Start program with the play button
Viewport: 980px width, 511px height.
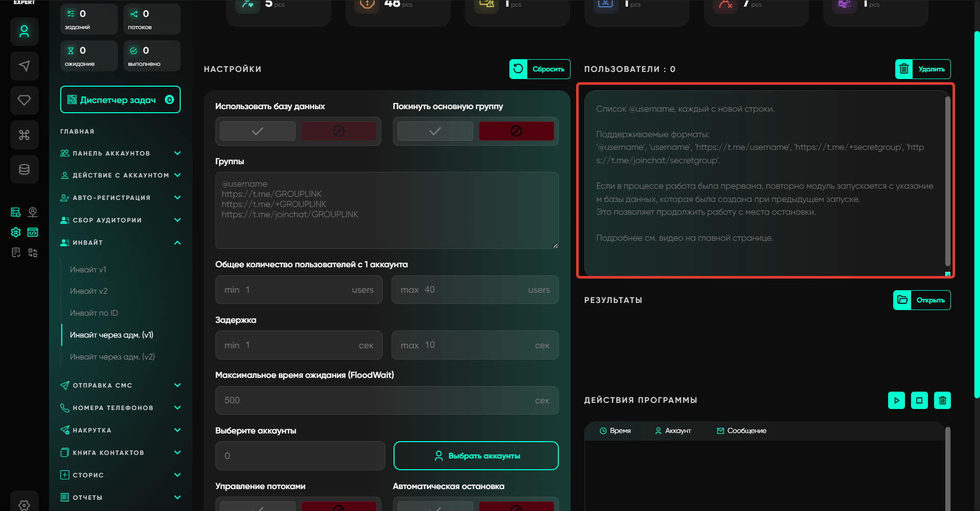click(896, 400)
